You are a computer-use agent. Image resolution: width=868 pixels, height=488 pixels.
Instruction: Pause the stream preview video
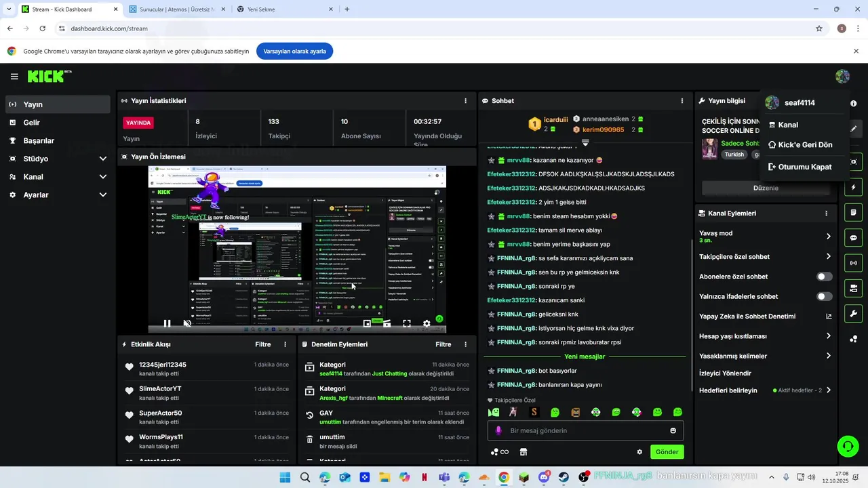167,324
